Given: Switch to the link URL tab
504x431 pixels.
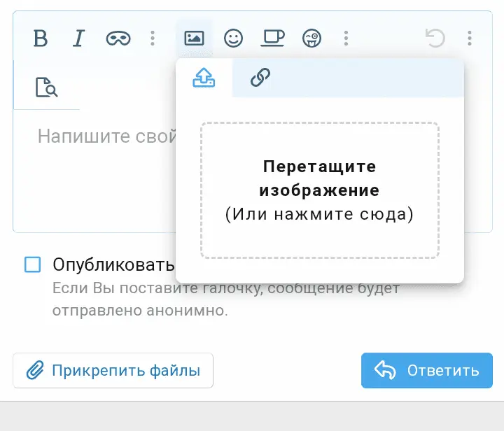Looking at the screenshot, I should pyautogui.click(x=260, y=78).
